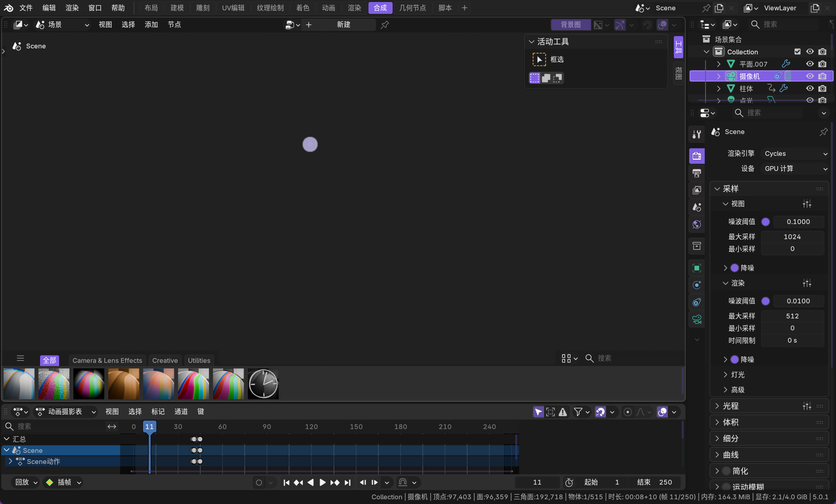The width and height of the screenshot is (836, 504).
Task: Click the 最大采样 1024 value field
Action: pos(792,237)
